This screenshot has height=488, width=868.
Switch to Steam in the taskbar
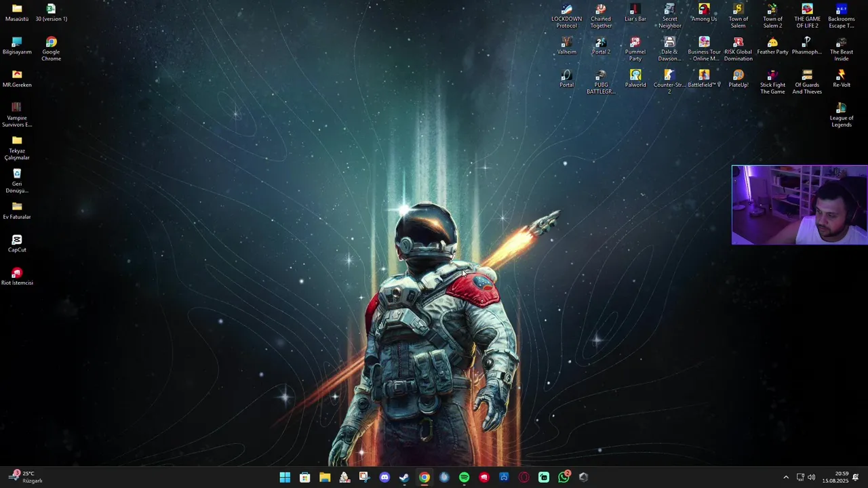pyautogui.click(x=404, y=477)
